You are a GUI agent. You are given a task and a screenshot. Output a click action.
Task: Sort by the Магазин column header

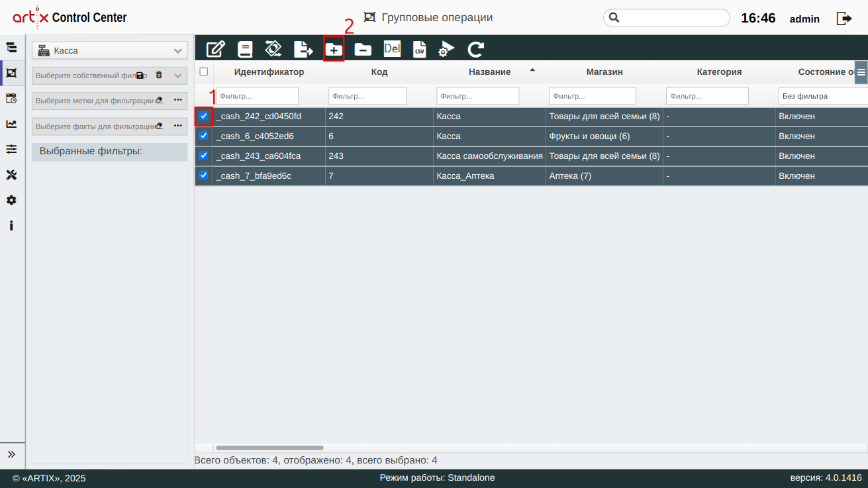tap(604, 72)
